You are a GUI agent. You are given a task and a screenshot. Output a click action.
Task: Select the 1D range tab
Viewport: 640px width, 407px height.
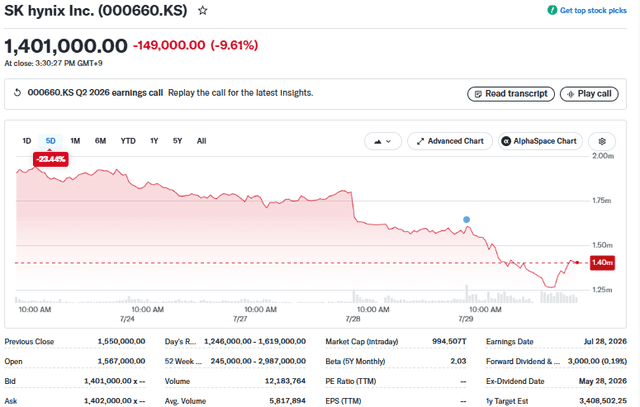pyautogui.click(x=27, y=141)
